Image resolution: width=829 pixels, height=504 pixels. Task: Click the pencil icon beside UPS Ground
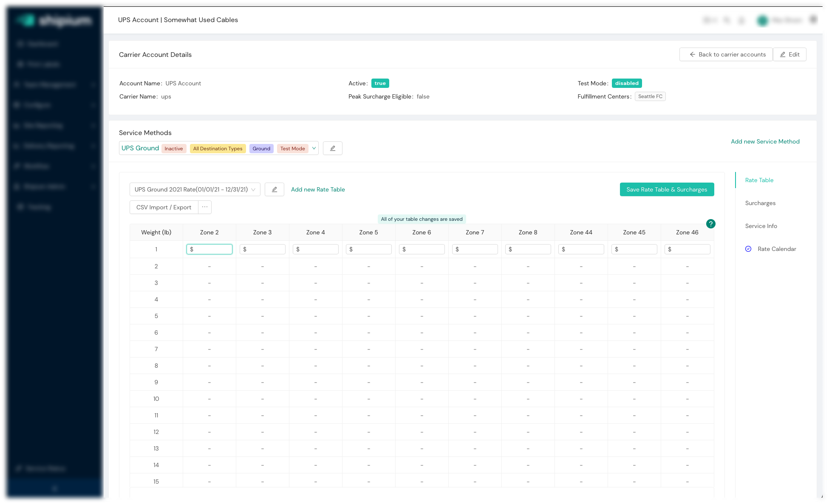point(332,148)
